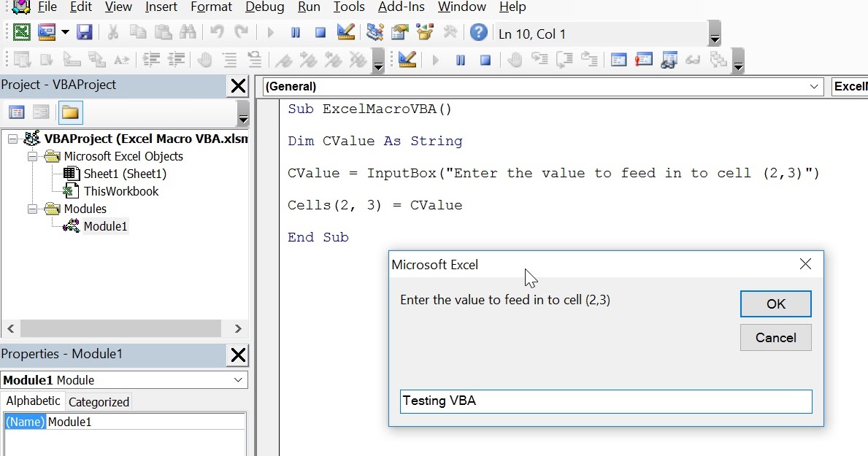Open the Add-Ins menu
The width and height of the screenshot is (868, 456).
coord(402,7)
